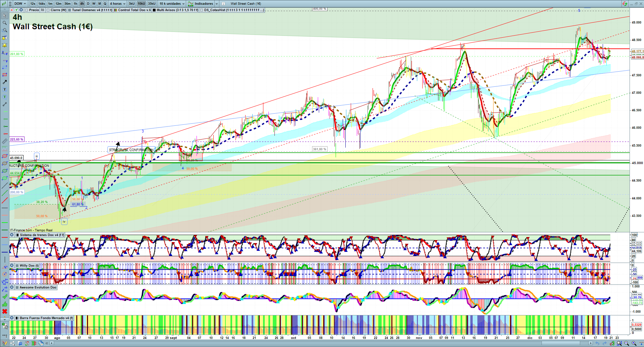Select the magnifying glass zoom tool
This screenshot has width=644, height=347.
coord(5,23)
